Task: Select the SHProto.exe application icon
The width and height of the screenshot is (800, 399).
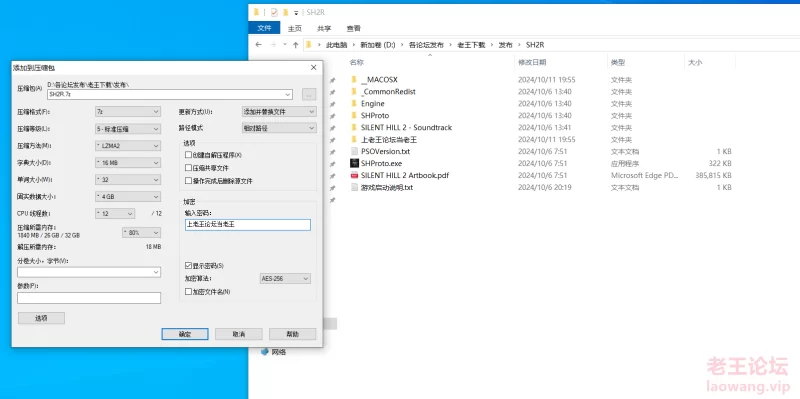Action: click(x=355, y=163)
